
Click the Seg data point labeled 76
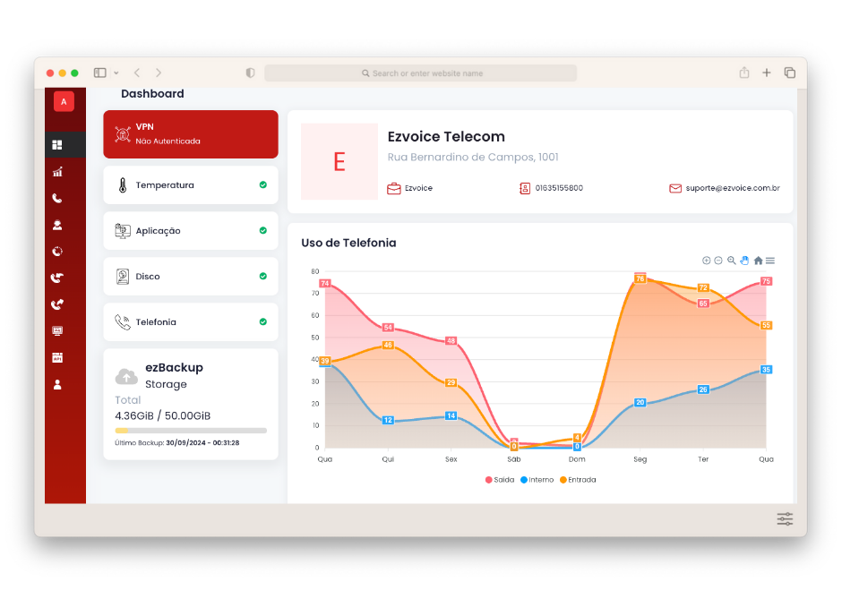pyautogui.click(x=640, y=278)
